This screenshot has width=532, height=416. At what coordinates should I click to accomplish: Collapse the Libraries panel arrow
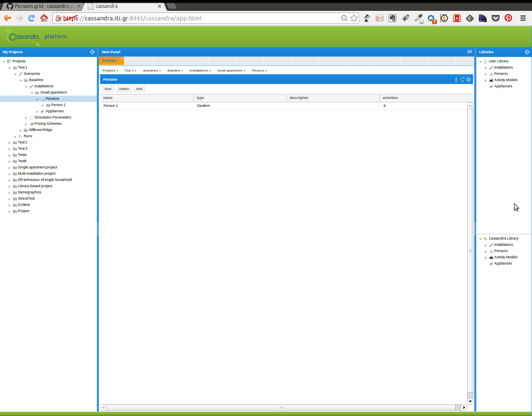(527, 52)
